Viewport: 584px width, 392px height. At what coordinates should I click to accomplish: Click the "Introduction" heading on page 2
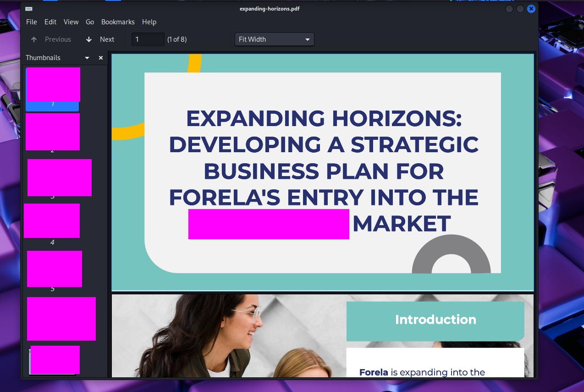pos(435,320)
